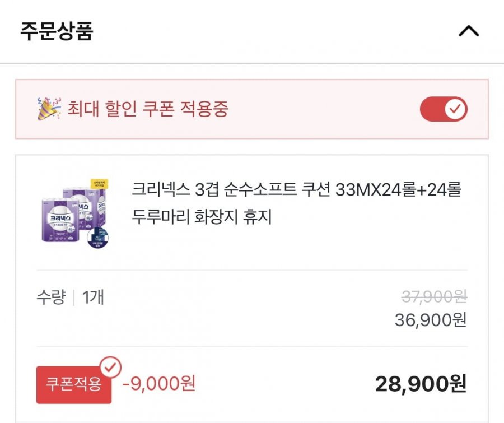This screenshot has width=504, height=423.
Task: Open the 크리넥스 toilet paper product thumbnail
Action: coord(75,213)
